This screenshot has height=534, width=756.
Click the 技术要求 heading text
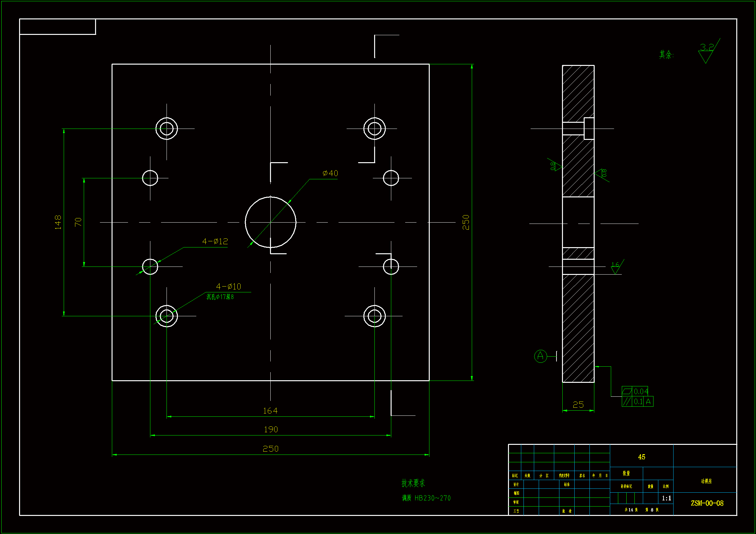pyautogui.click(x=413, y=483)
